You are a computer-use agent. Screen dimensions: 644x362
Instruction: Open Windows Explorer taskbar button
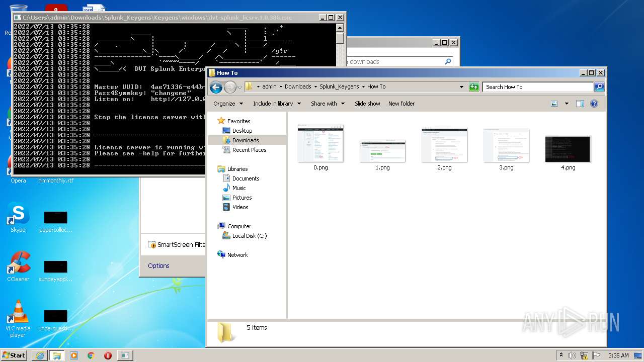[56, 355]
